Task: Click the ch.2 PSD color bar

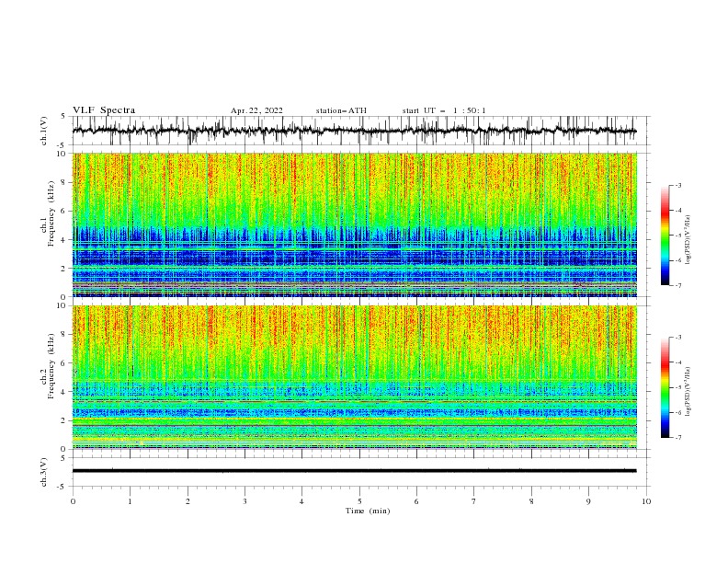Action: 665,387
